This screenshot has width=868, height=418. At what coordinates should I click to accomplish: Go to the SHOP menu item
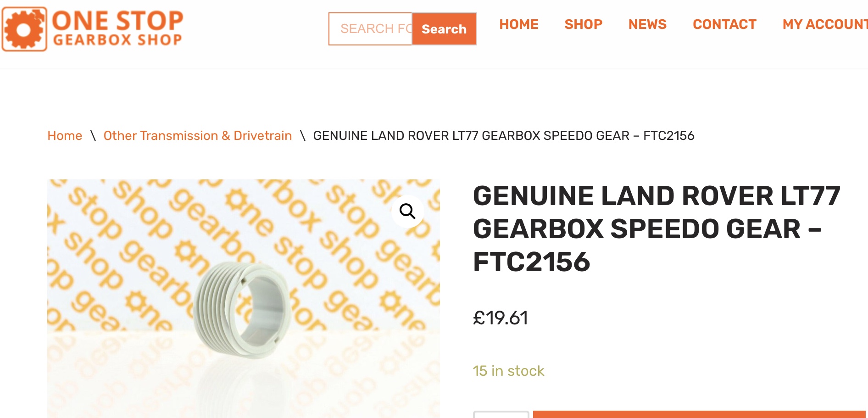pos(583,24)
